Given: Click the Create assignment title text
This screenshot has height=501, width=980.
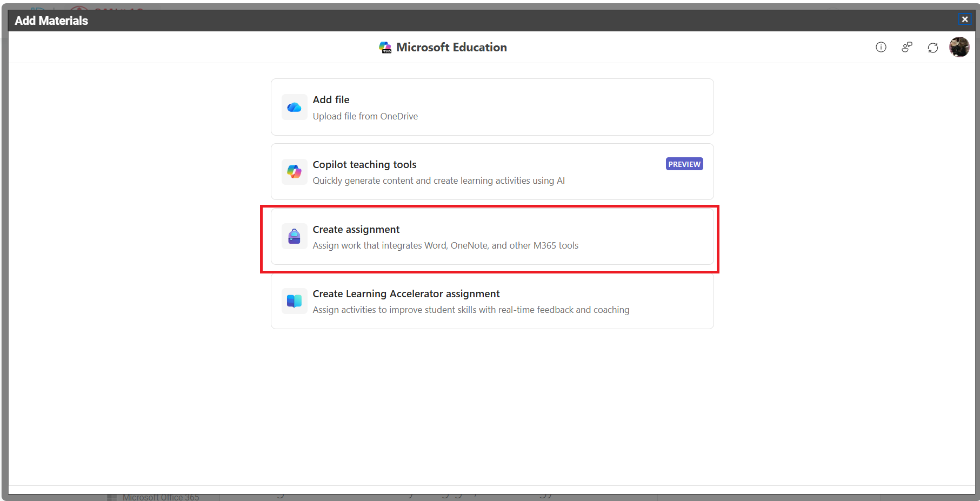Looking at the screenshot, I should (x=356, y=230).
